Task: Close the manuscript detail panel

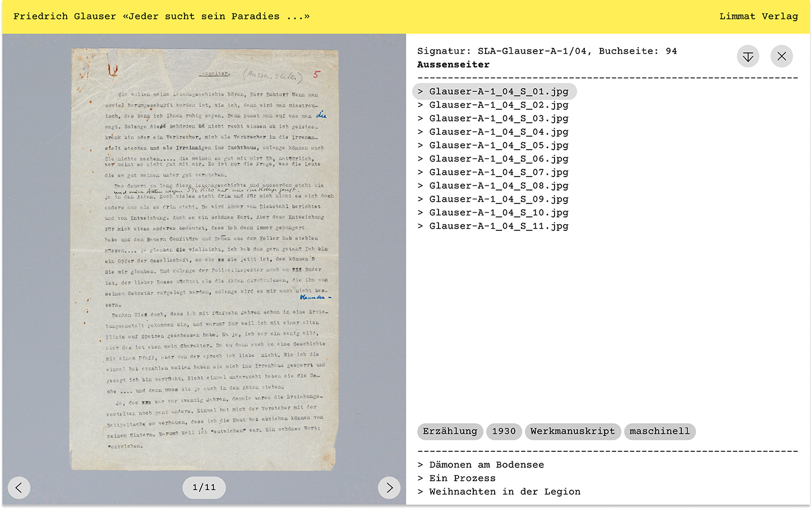Action: 781,57
